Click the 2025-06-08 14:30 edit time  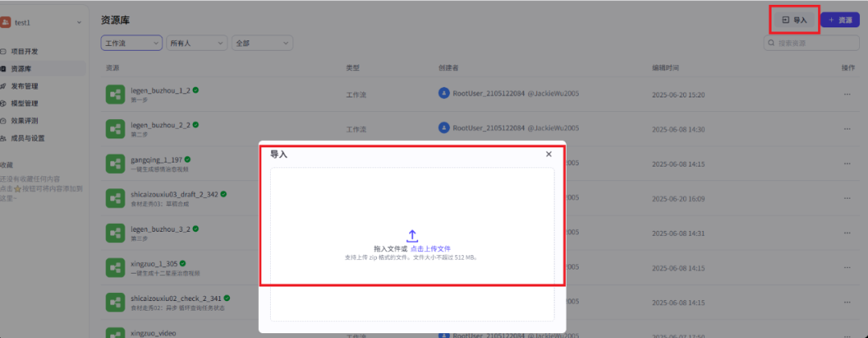pyautogui.click(x=678, y=129)
